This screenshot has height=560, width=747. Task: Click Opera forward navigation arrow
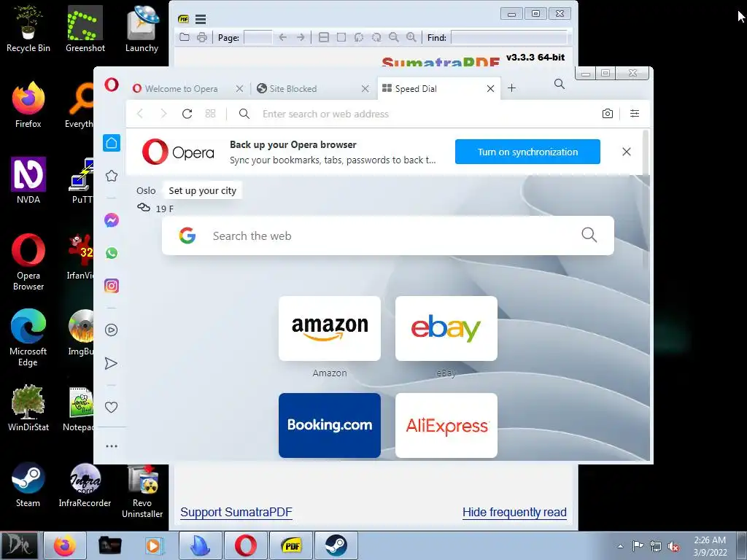[x=163, y=113]
